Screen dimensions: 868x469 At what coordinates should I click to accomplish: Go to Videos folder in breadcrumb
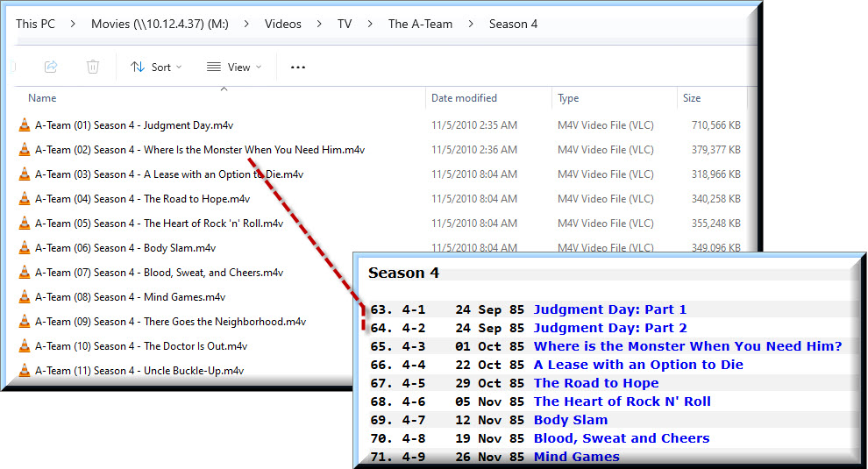(x=283, y=24)
